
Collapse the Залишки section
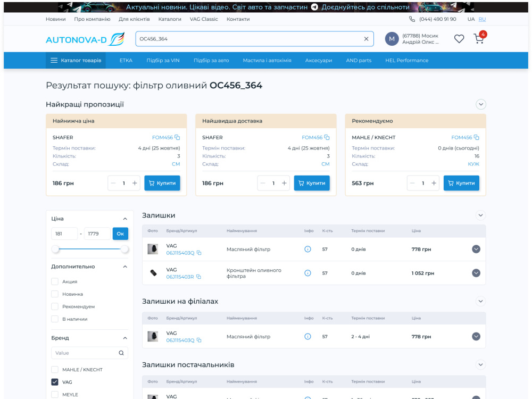[x=480, y=215]
